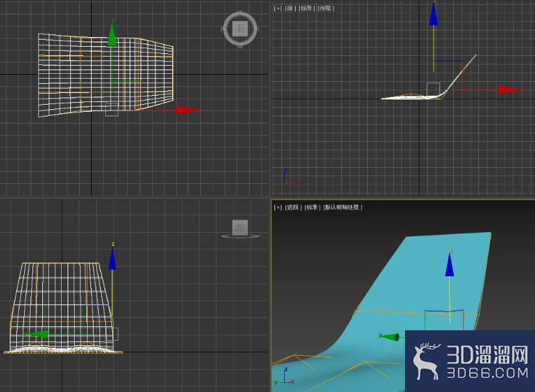Select the blue plane handle in perspective viewport
This screenshot has height=392, width=535.
[x=444, y=311]
